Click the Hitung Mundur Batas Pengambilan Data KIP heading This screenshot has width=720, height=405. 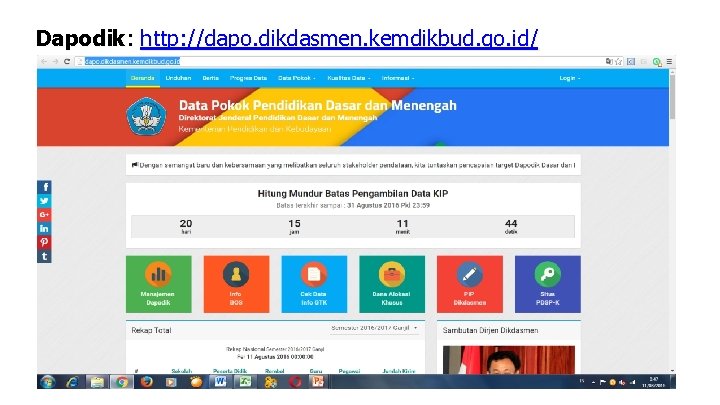(x=353, y=194)
